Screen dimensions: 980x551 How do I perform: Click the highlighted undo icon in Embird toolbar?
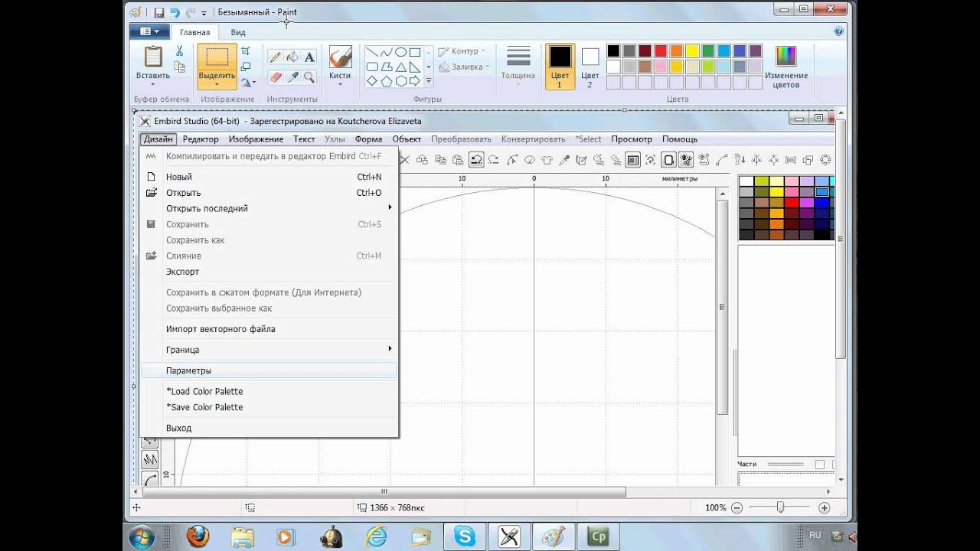476,160
